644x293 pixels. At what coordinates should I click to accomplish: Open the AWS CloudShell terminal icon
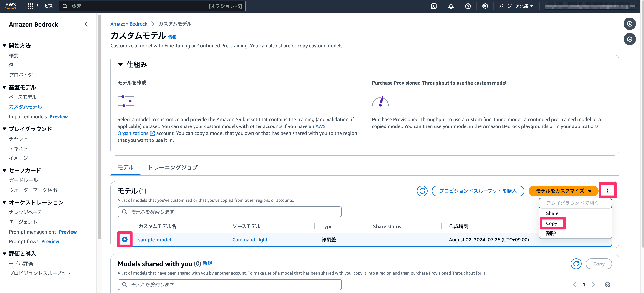point(434,6)
